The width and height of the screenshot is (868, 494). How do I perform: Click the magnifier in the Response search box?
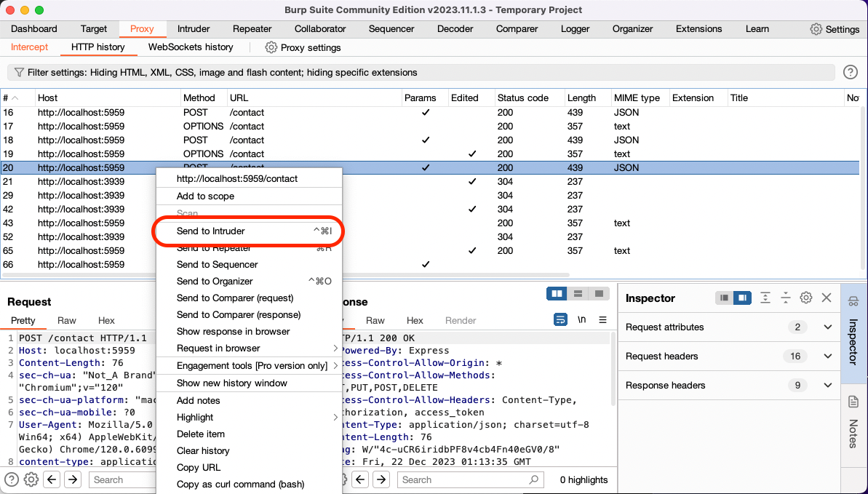(533, 479)
